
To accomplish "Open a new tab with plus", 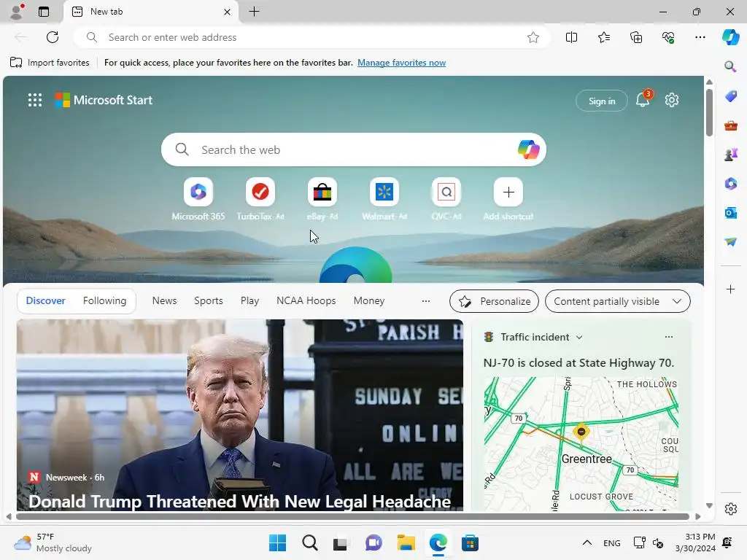I will tap(255, 12).
